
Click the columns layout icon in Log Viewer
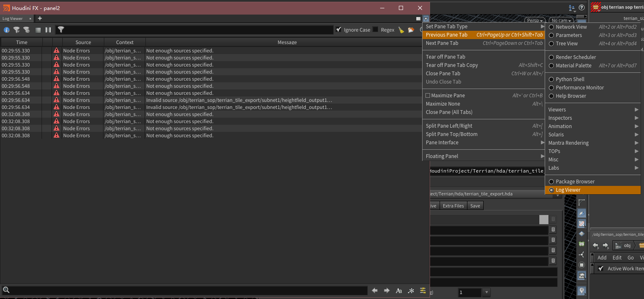click(x=48, y=30)
